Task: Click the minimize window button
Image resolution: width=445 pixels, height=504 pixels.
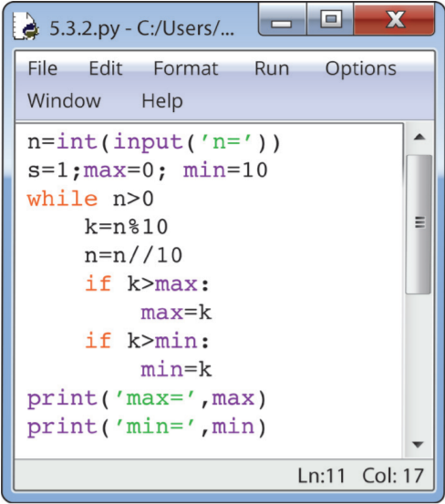Action: [283, 19]
